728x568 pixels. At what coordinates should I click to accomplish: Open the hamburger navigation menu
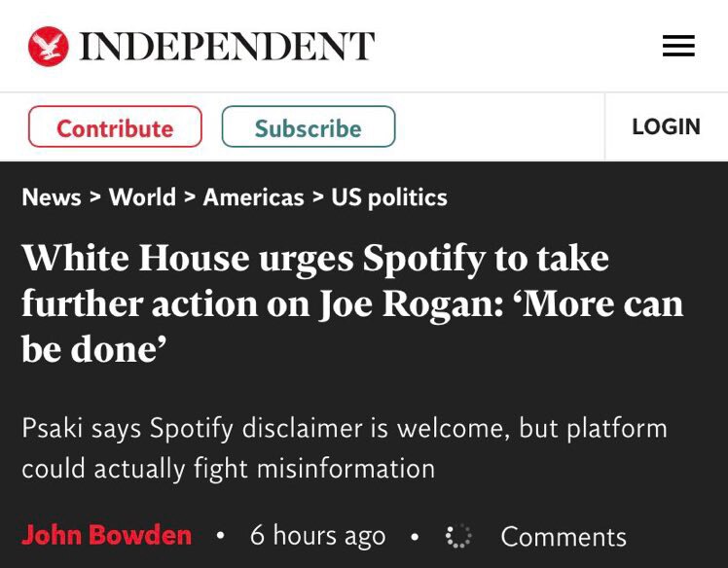678,46
